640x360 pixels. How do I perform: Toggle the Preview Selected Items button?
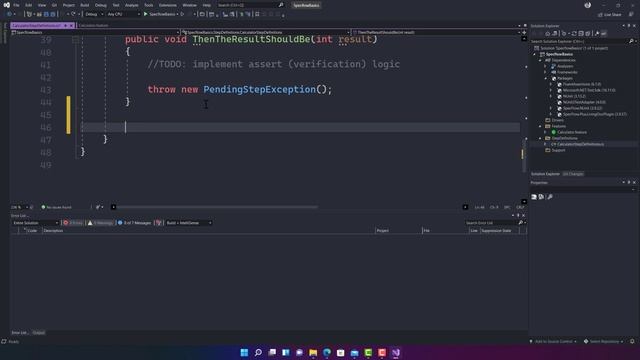pyautogui.click(x=604, y=33)
